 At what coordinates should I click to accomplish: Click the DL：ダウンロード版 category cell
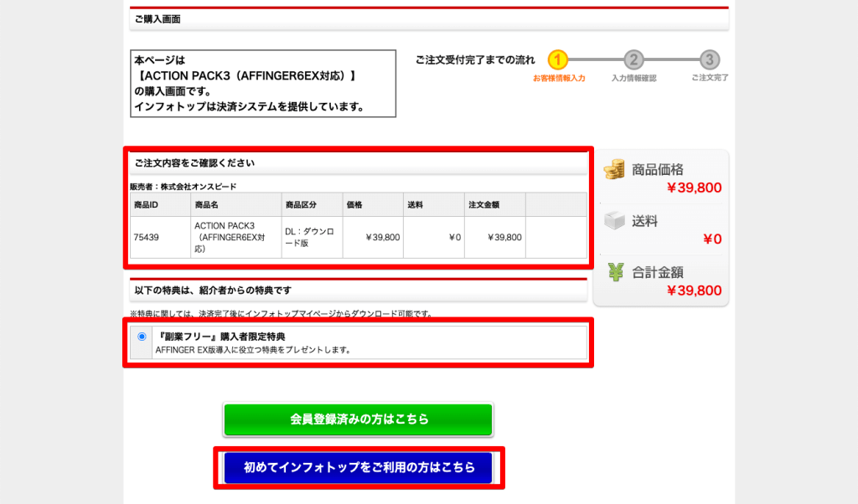tap(310, 237)
